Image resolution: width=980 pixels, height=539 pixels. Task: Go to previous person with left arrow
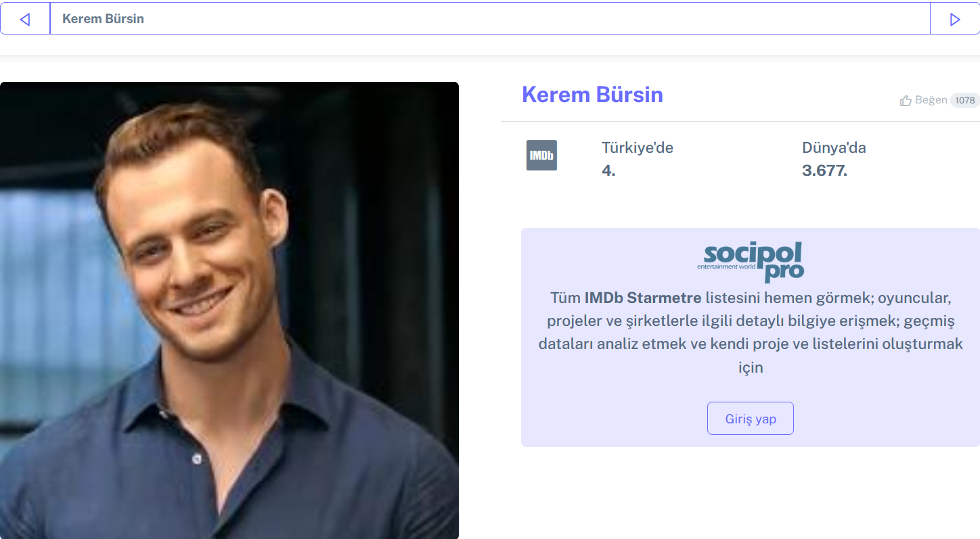25,19
